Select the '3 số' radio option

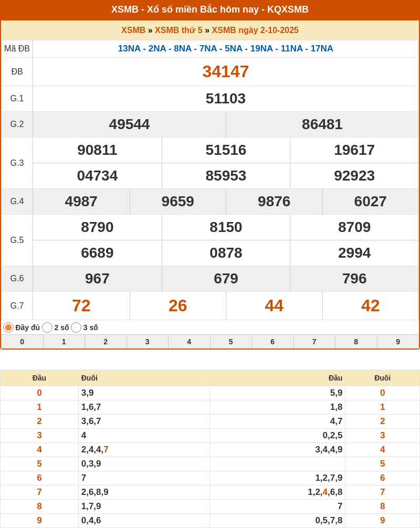76,328
